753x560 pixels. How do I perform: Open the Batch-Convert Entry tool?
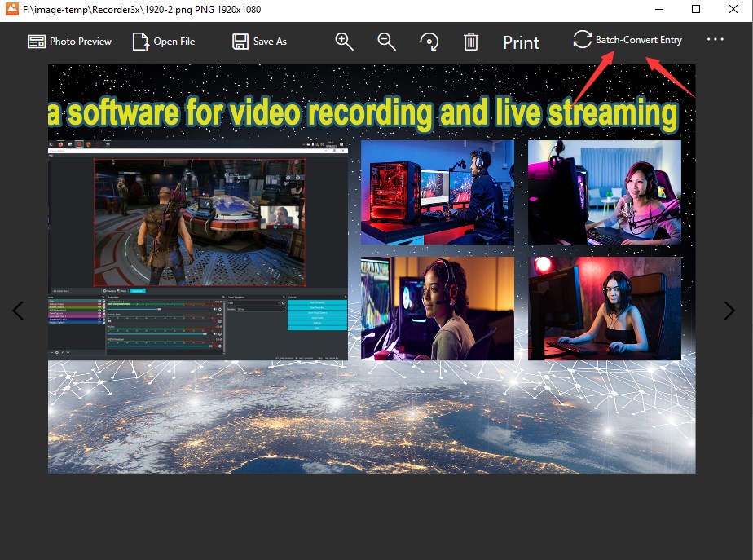pyautogui.click(x=627, y=40)
